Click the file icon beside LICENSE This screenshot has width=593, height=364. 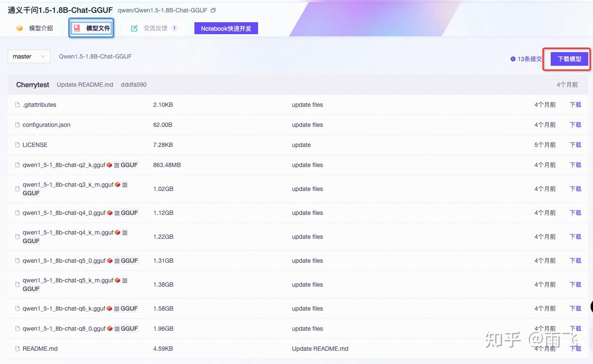[18, 144]
